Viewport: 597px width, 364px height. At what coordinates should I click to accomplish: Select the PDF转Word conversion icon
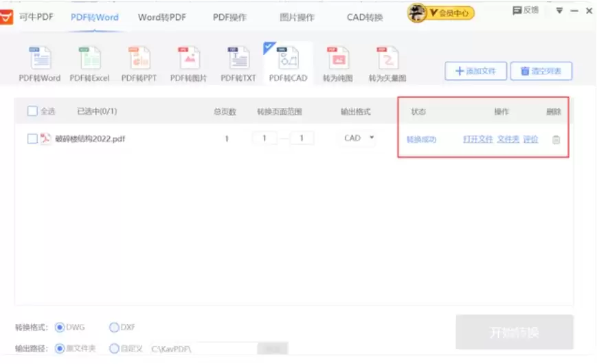pyautogui.click(x=40, y=59)
